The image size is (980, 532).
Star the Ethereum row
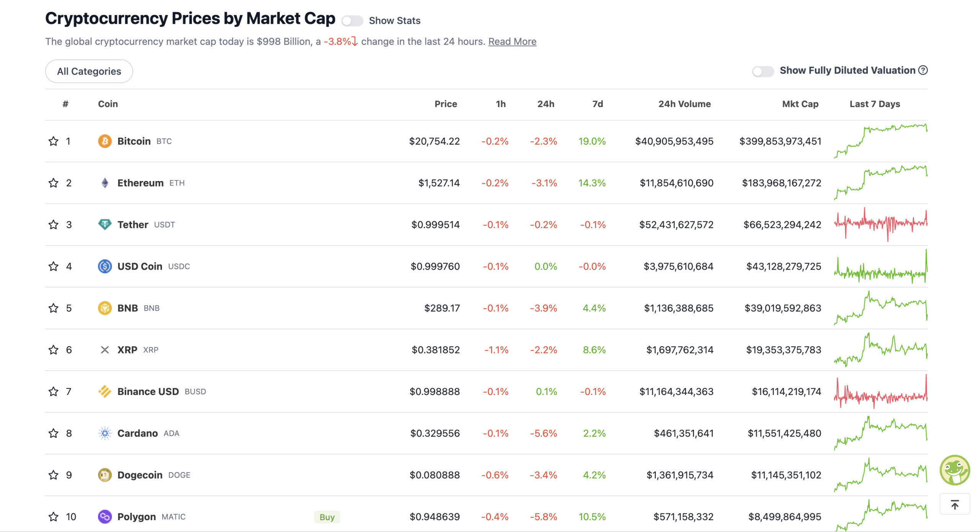53,183
